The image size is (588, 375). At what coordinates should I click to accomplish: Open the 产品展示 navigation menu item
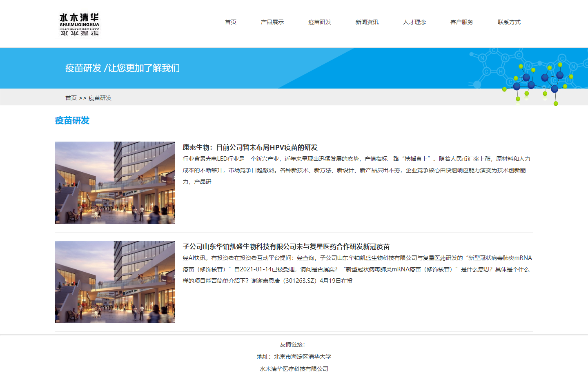coord(272,22)
